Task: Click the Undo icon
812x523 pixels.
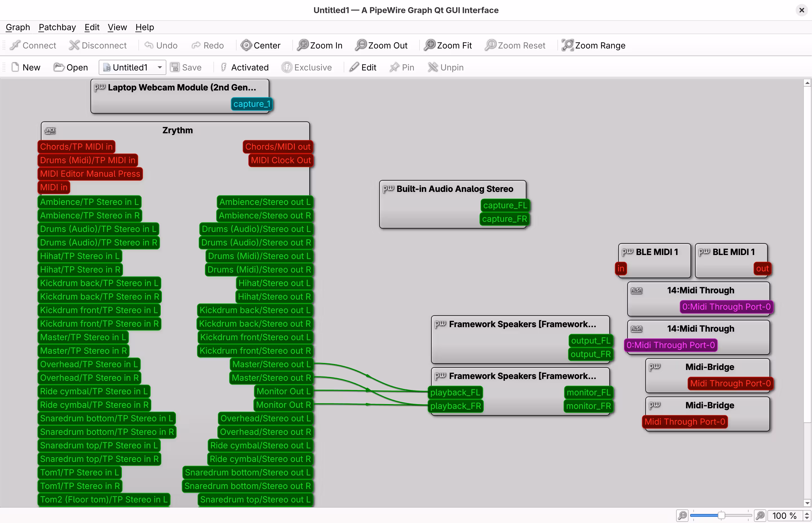Action: click(160, 45)
